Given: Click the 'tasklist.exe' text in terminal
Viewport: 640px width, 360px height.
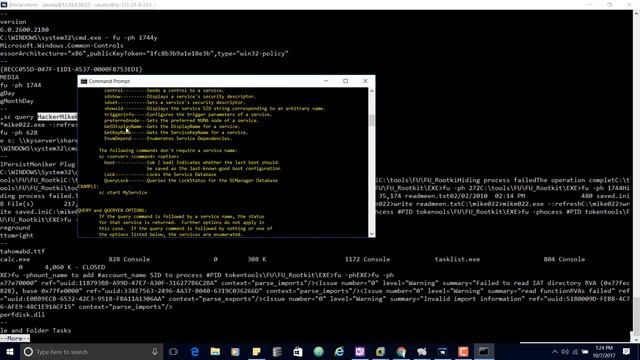Looking at the screenshot, I should [457, 259].
